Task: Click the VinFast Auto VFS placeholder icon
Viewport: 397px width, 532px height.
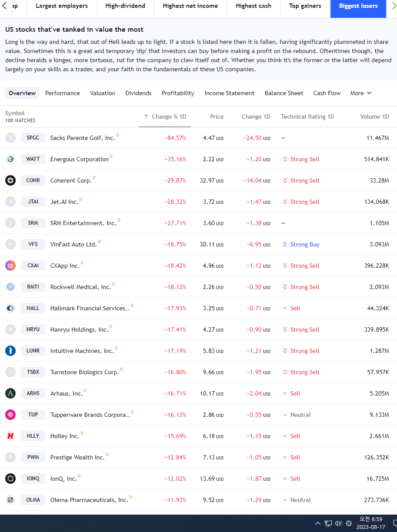Action: [x=10, y=244]
